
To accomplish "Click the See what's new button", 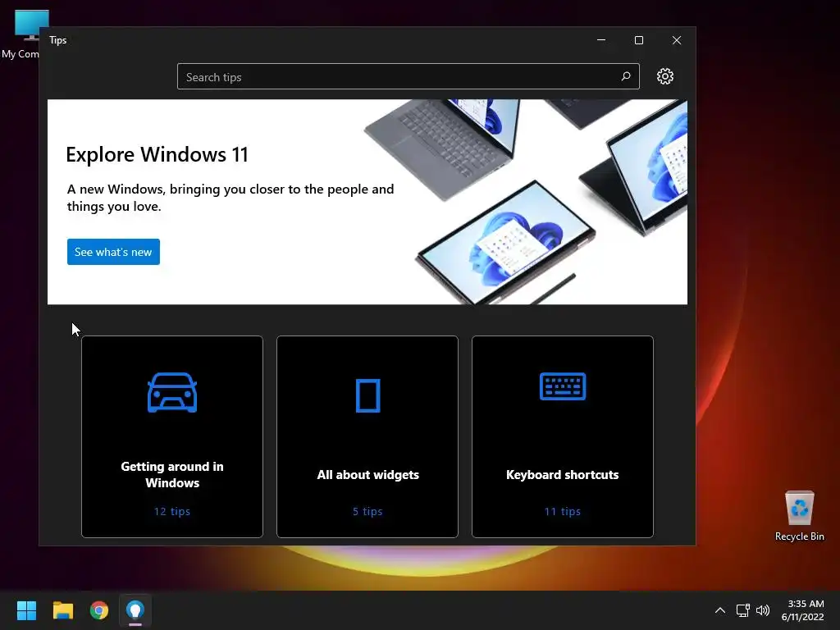I will [x=113, y=252].
